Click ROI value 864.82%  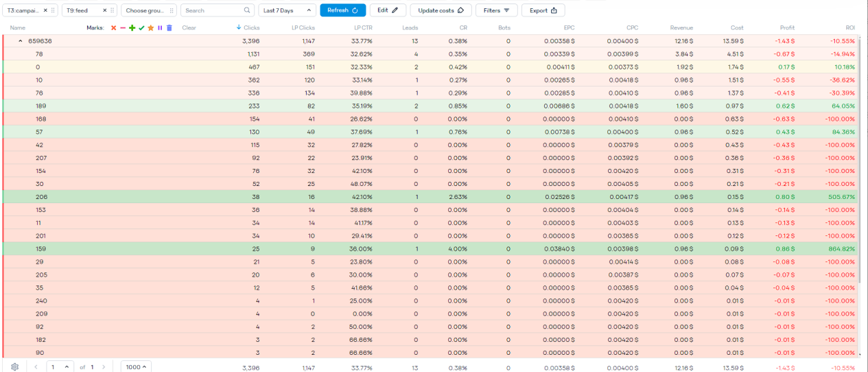841,248
